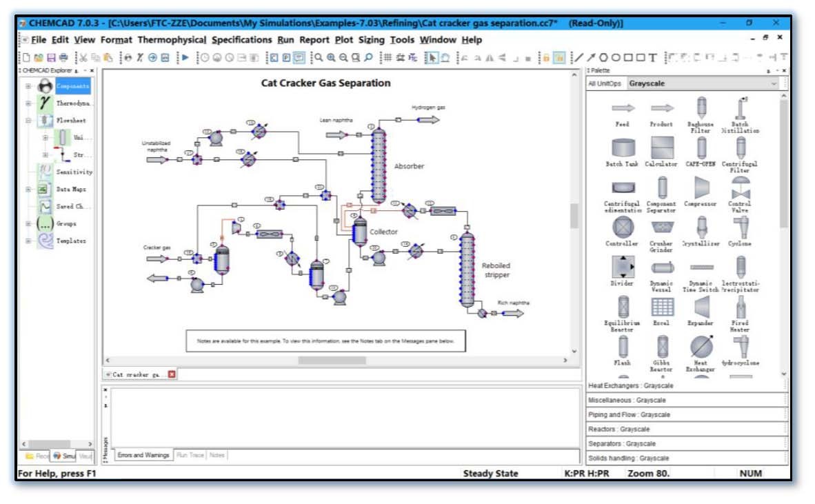Click the flowsheet horizontal scrollbar thumb
815x504 pixels.
332,360
